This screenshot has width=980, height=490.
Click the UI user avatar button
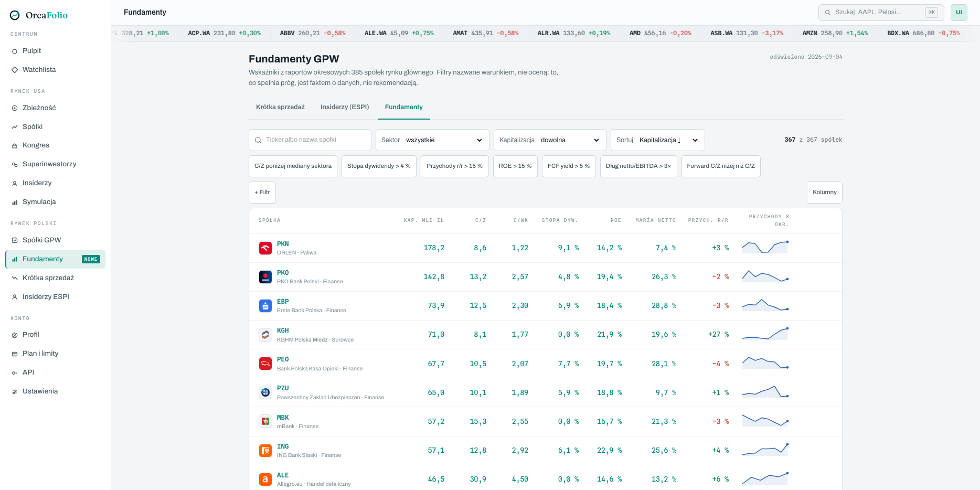coord(959,12)
